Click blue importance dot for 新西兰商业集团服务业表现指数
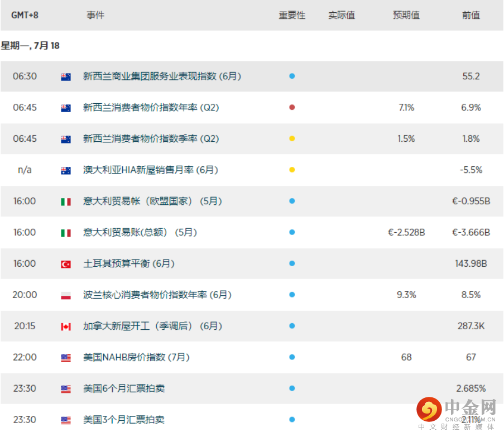The width and height of the screenshot is (504, 437). point(292,76)
